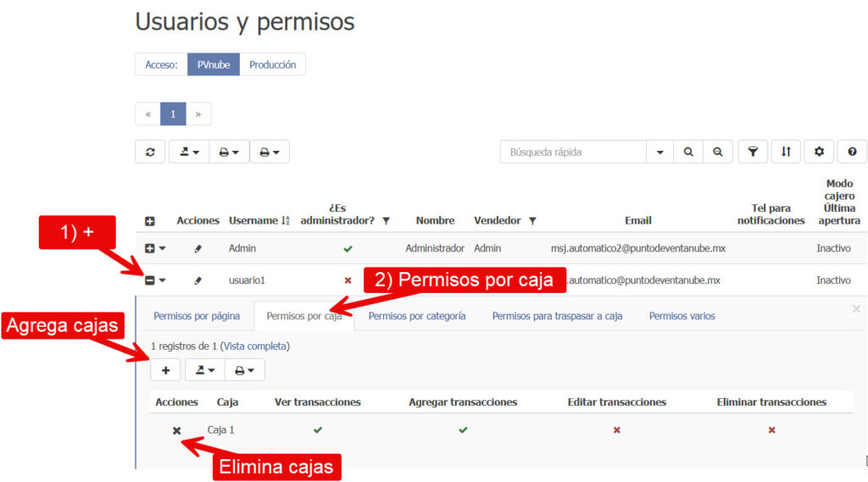Open Permisos por categoría tab
The height and width of the screenshot is (482, 868).
click(417, 316)
